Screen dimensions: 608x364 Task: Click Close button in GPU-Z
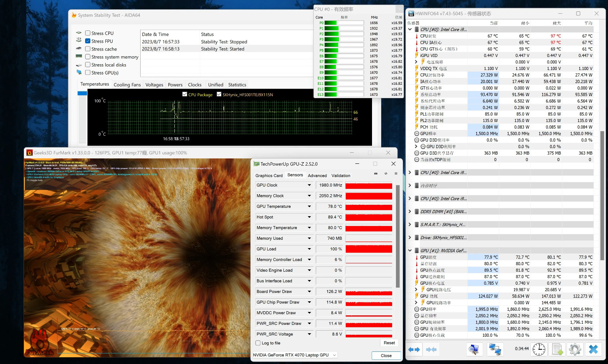[386, 356]
